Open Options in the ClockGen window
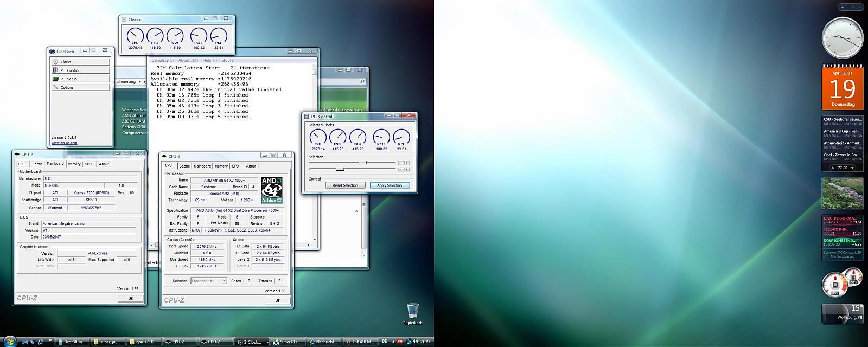The width and height of the screenshot is (868, 347). tap(80, 87)
